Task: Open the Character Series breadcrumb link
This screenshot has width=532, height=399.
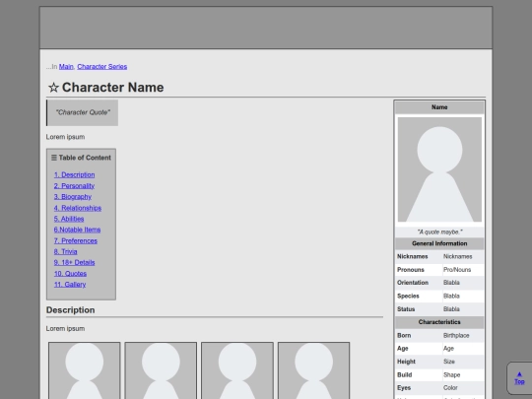Action: (101, 67)
